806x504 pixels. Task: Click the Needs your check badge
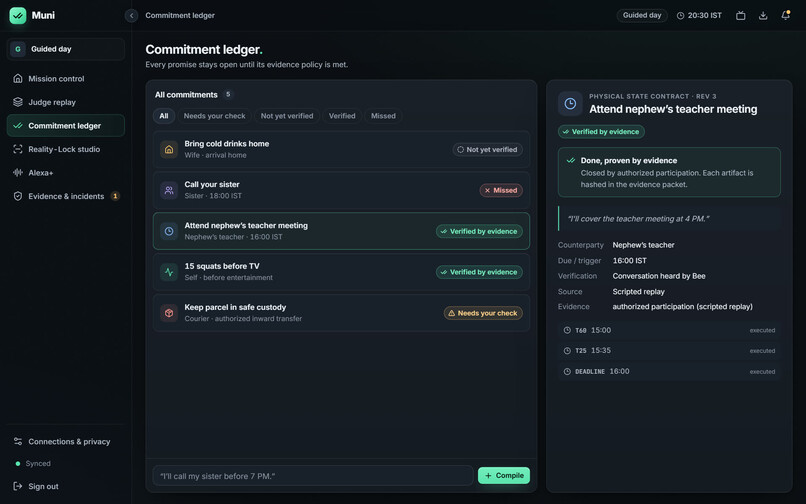pos(483,313)
